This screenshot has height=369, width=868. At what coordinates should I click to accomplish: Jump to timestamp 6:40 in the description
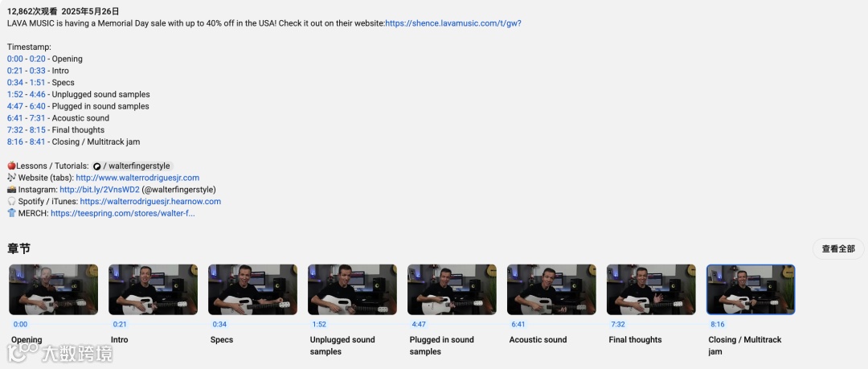coord(38,106)
